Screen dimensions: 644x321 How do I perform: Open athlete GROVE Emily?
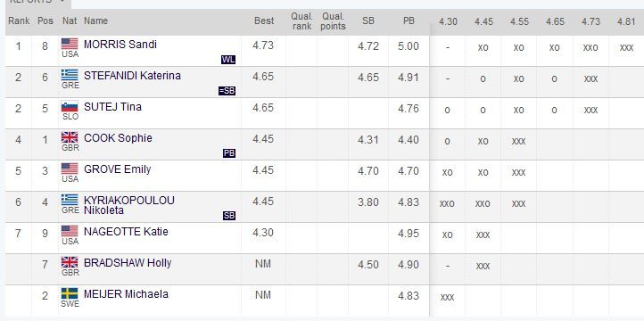click(117, 169)
